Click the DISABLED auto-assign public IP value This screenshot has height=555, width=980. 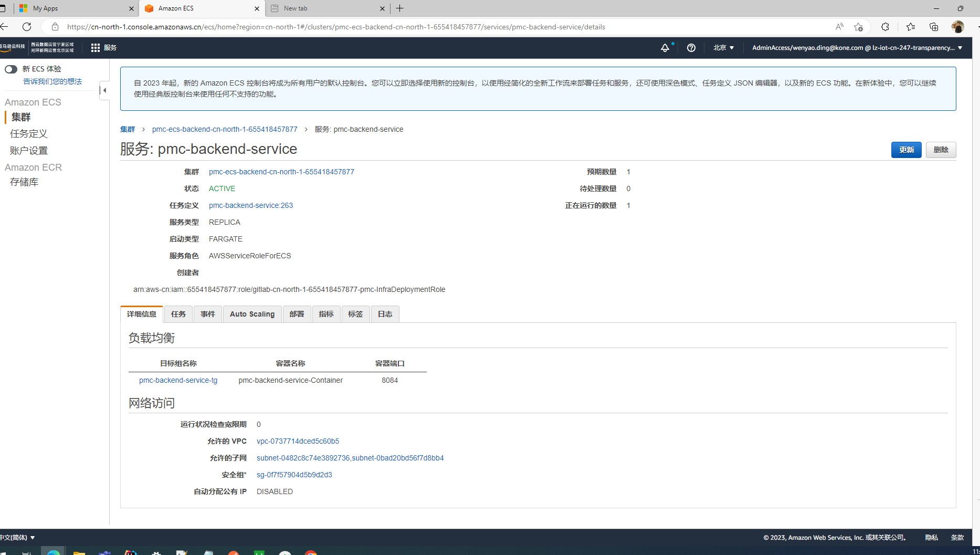[275, 491]
